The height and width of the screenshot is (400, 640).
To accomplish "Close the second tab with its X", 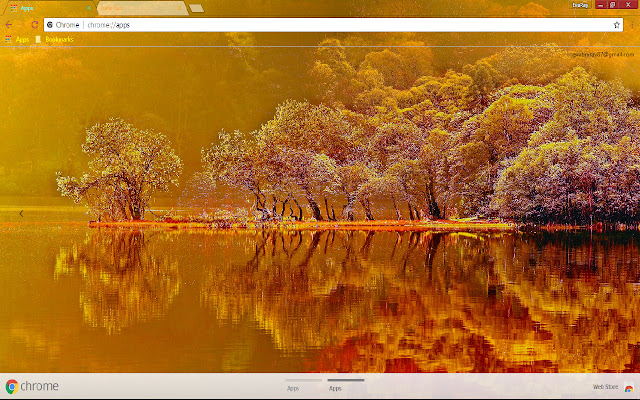I will (x=179, y=8).
